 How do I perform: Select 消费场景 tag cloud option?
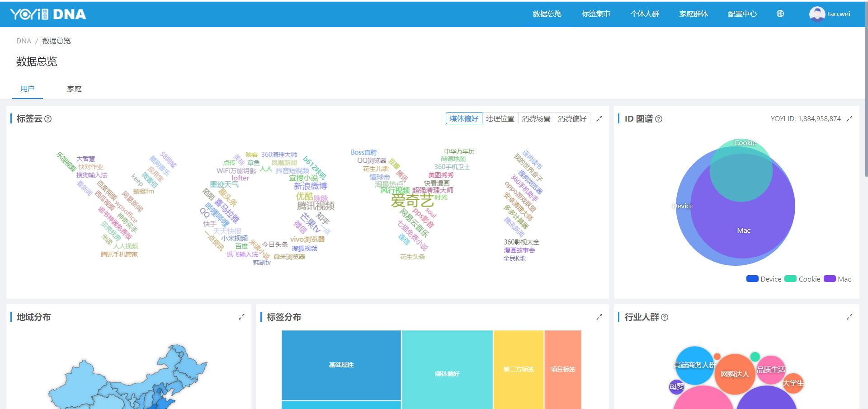536,118
